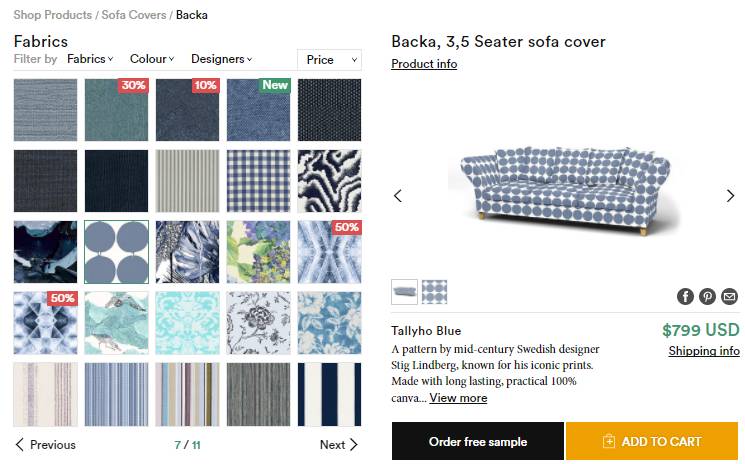745x464 pixels.
Task: Open the Product info link
Action: coord(424,64)
